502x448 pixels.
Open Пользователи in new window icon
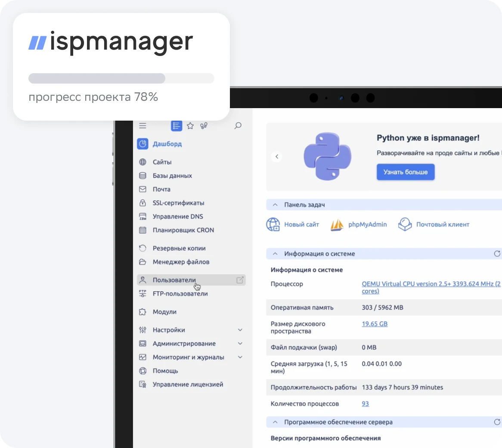240,280
